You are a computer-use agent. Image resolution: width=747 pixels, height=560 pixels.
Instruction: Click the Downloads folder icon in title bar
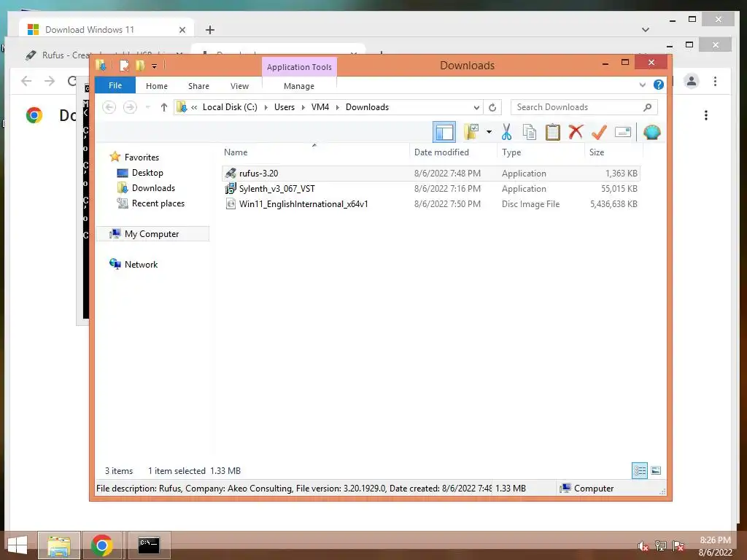pos(101,65)
